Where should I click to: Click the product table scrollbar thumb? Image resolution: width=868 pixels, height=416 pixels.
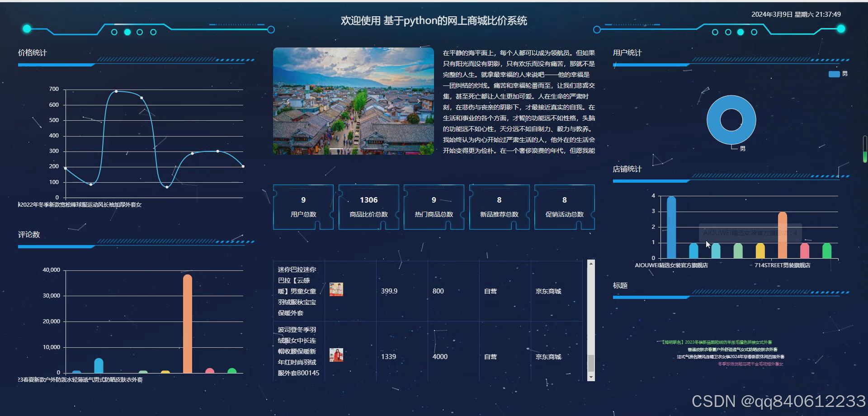(x=591, y=363)
